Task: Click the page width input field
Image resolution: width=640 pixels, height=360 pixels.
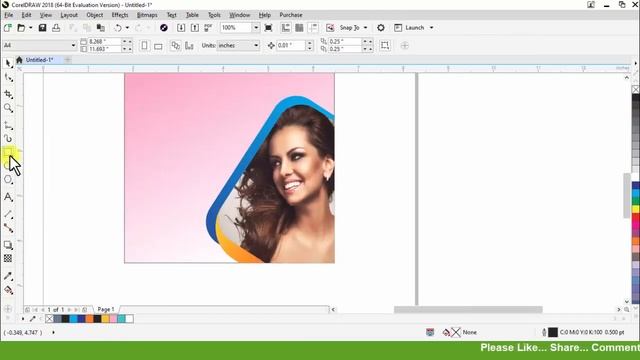Action: [x=104, y=42]
